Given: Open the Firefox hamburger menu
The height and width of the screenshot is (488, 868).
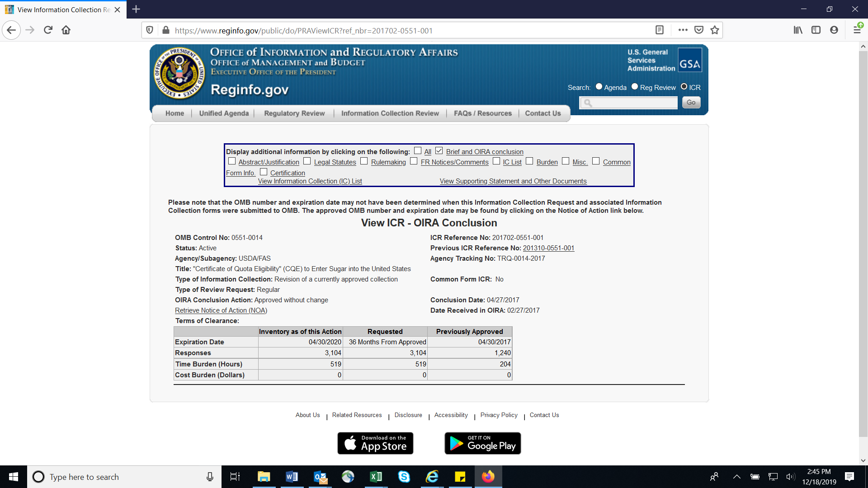Looking at the screenshot, I should pyautogui.click(x=857, y=30).
